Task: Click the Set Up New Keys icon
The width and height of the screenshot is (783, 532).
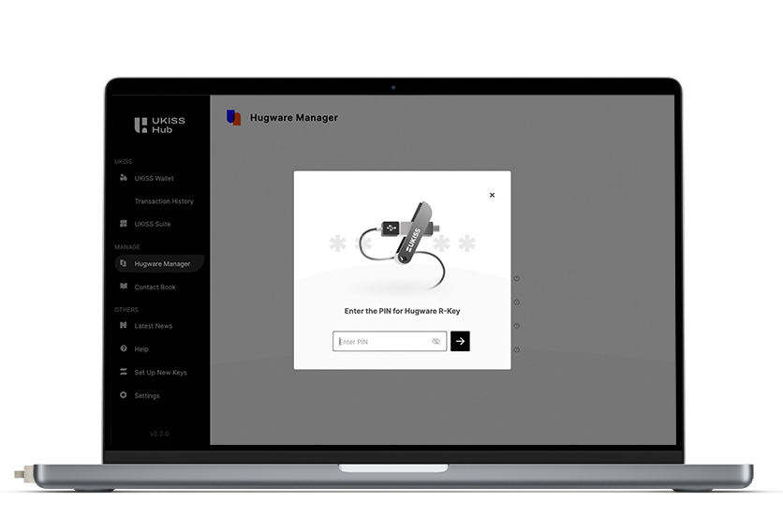Action: pos(124,372)
